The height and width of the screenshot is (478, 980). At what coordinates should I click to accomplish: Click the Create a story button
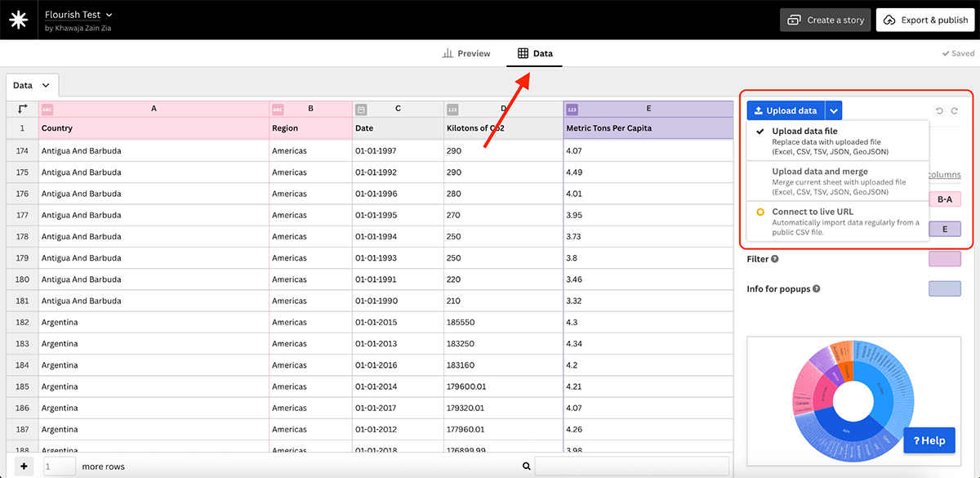tap(824, 20)
